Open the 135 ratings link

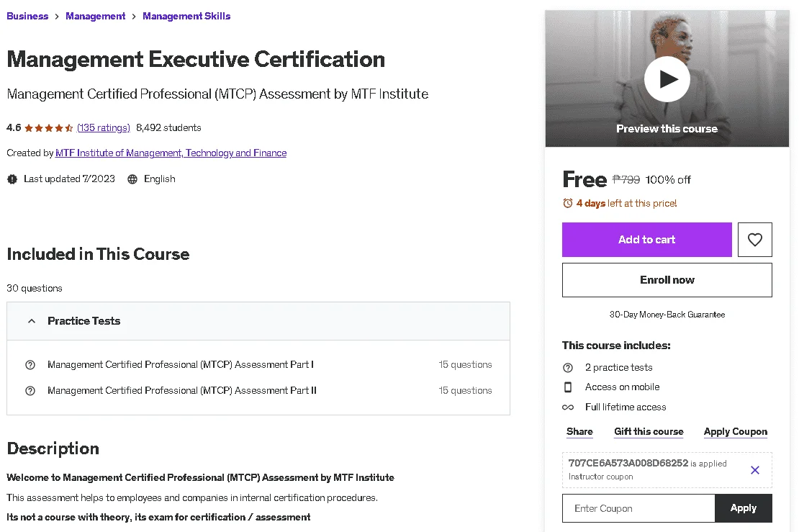tap(104, 128)
